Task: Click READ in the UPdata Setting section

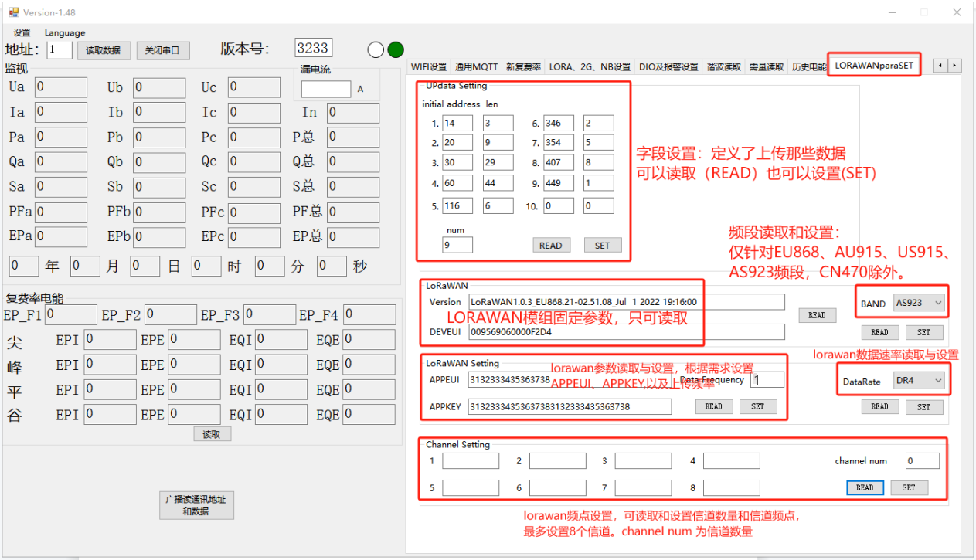Action: point(550,246)
